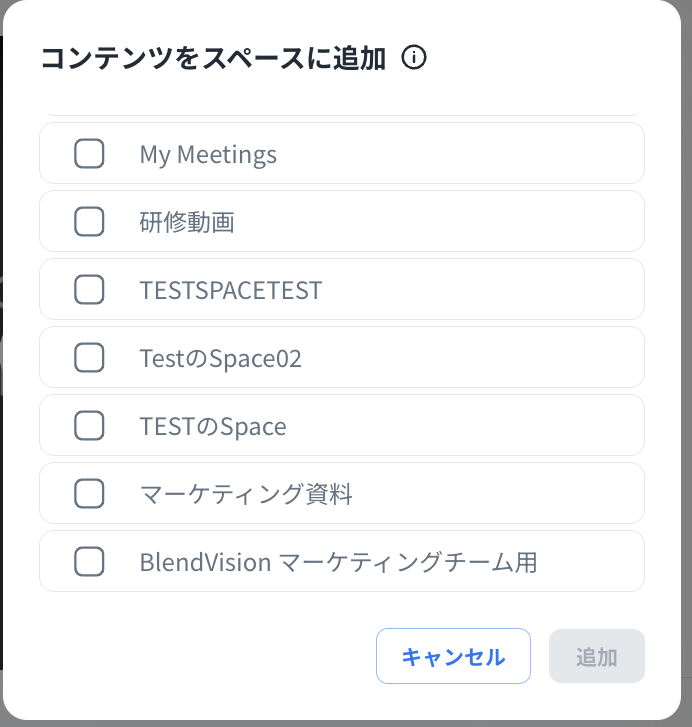Click the 追加 button
This screenshot has height=727, width=692.
click(596, 657)
